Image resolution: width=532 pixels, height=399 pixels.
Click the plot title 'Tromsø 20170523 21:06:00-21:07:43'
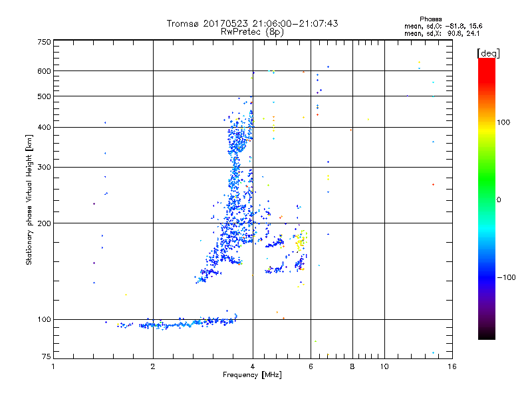pyautogui.click(x=252, y=23)
